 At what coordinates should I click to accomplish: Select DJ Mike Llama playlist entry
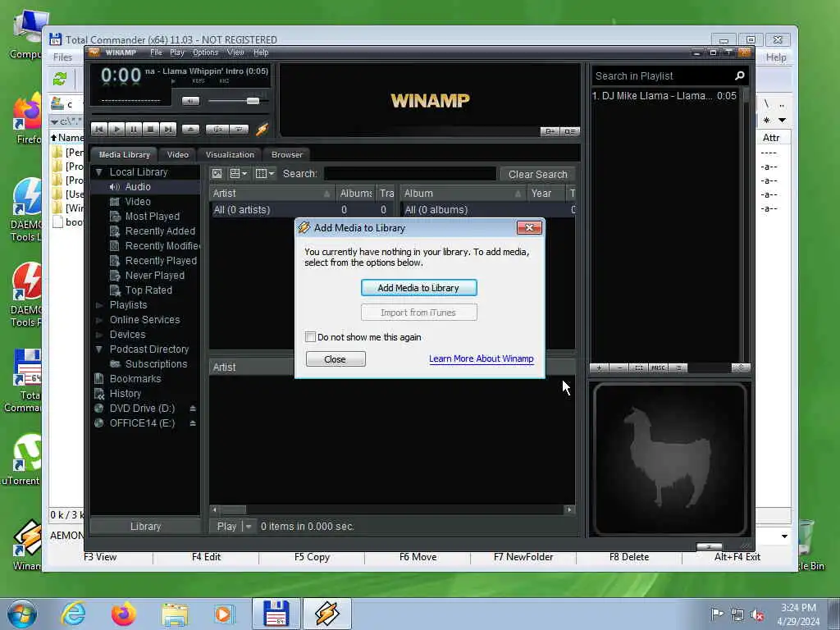[x=664, y=96]
